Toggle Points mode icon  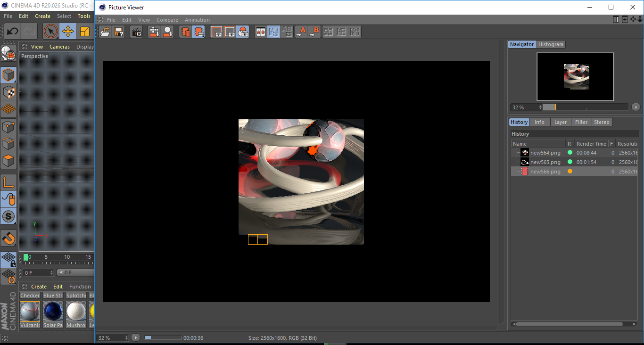pyautogui.click(x=8, y=126)
